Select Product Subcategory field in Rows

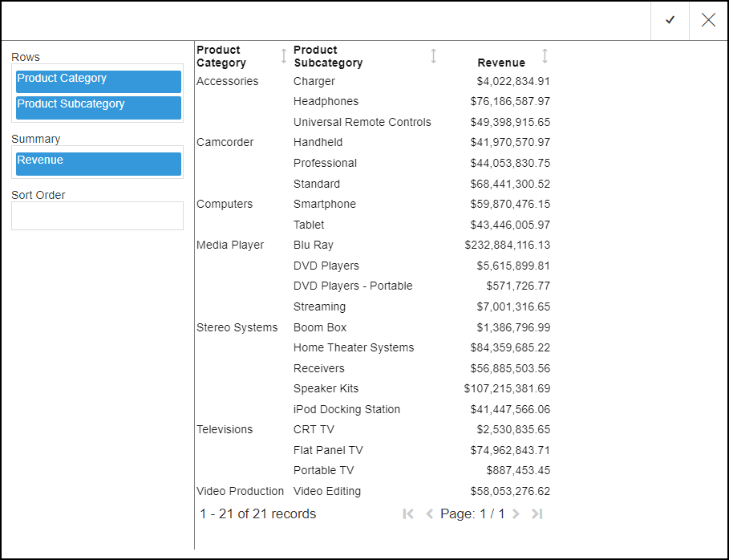click(99, 108)
